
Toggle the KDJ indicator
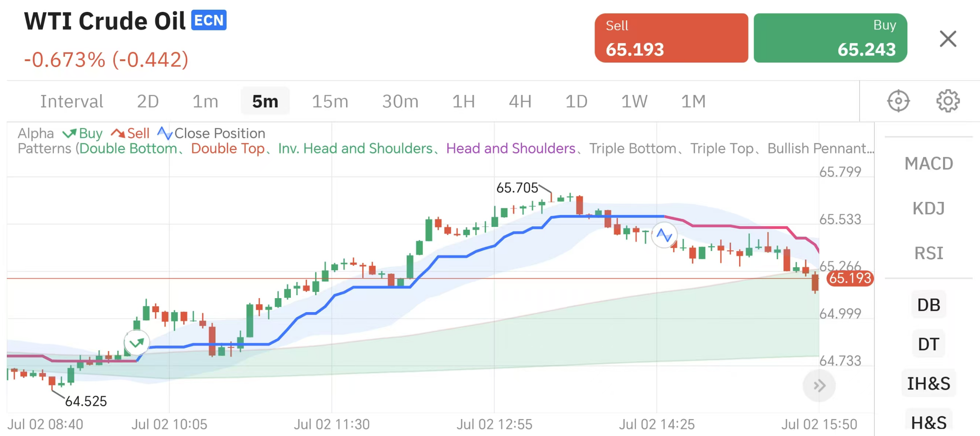pos(928,209)
